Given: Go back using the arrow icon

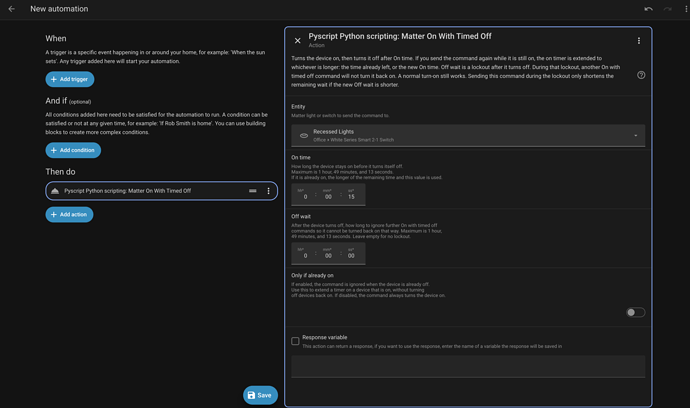Looking at the screenshot, I should (x=11, y=9).
